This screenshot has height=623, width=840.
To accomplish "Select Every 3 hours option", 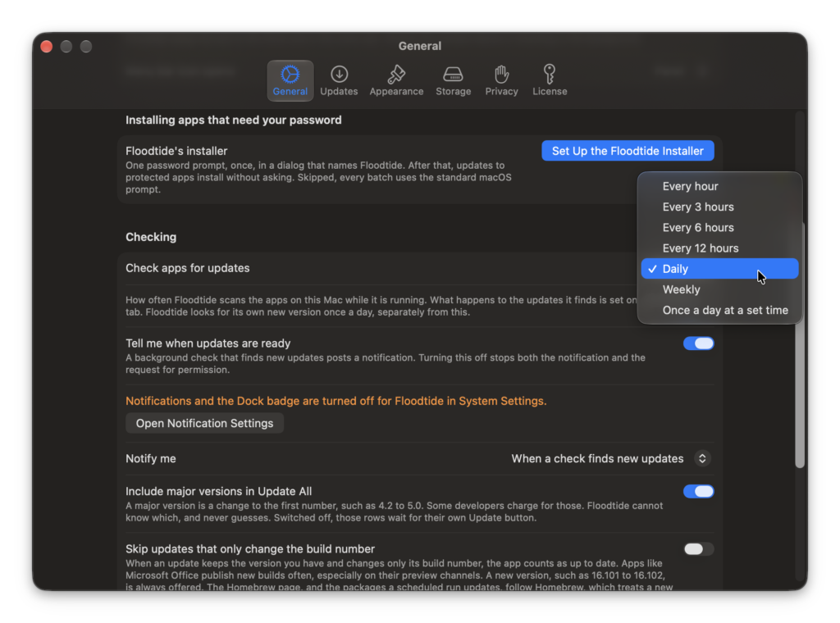I will click(719, 207).
